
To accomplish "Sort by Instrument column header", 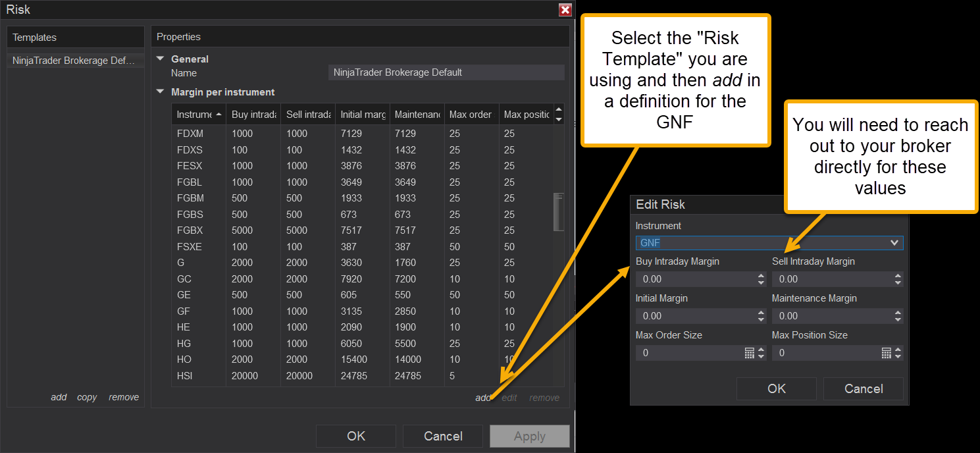I will tap(199, 115).
